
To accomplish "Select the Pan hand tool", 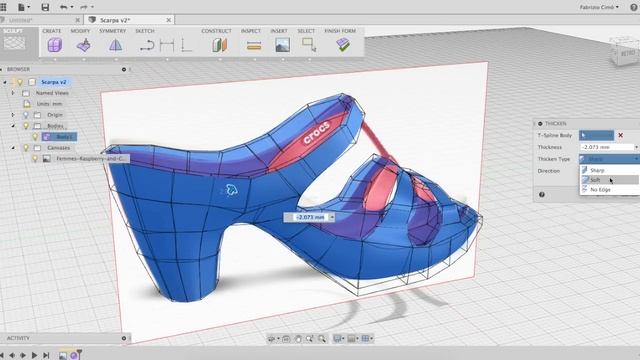I will [298, 339].
